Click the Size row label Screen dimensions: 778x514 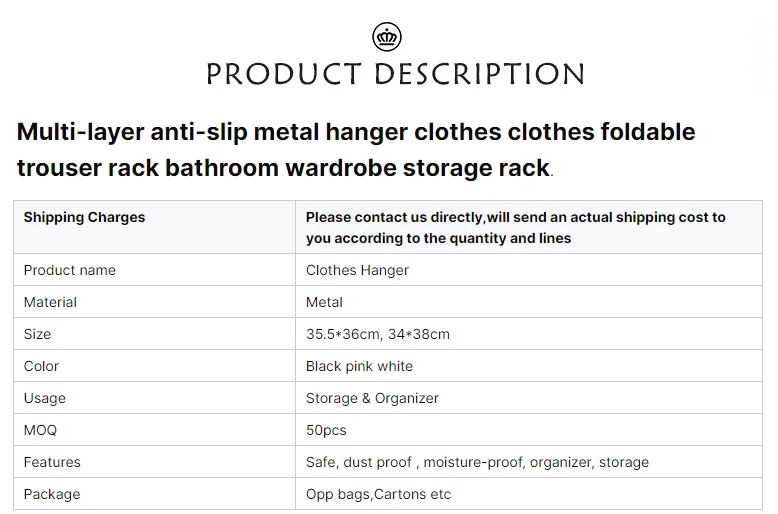pos(37,334)
